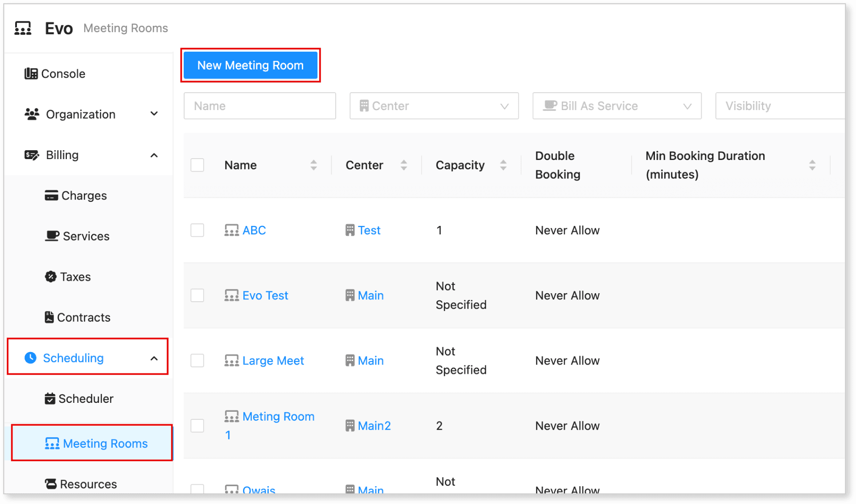The height and width of the screenshot is (504, 856).
Task: Click the Taxes percent badge icon
Action: [51, 277]
